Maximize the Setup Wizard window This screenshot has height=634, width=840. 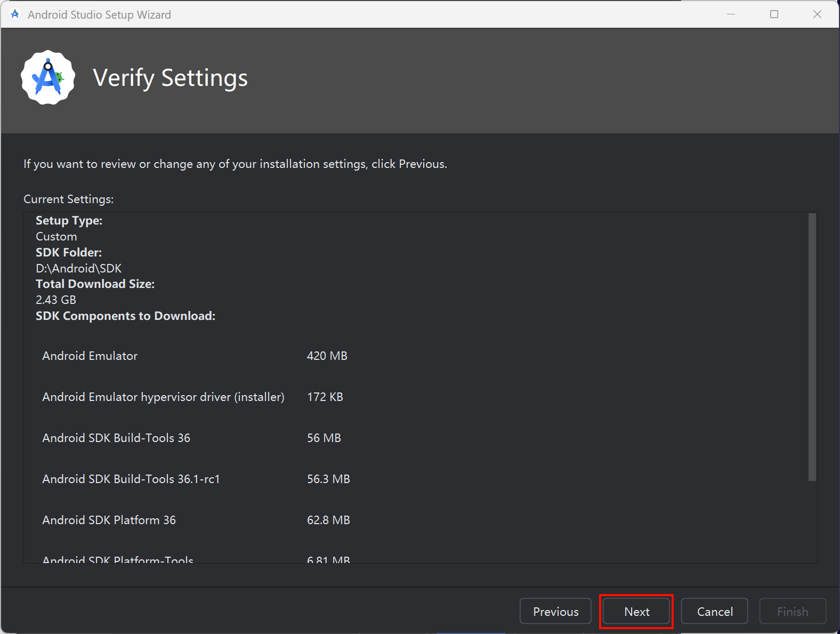[x=774, y=14]
